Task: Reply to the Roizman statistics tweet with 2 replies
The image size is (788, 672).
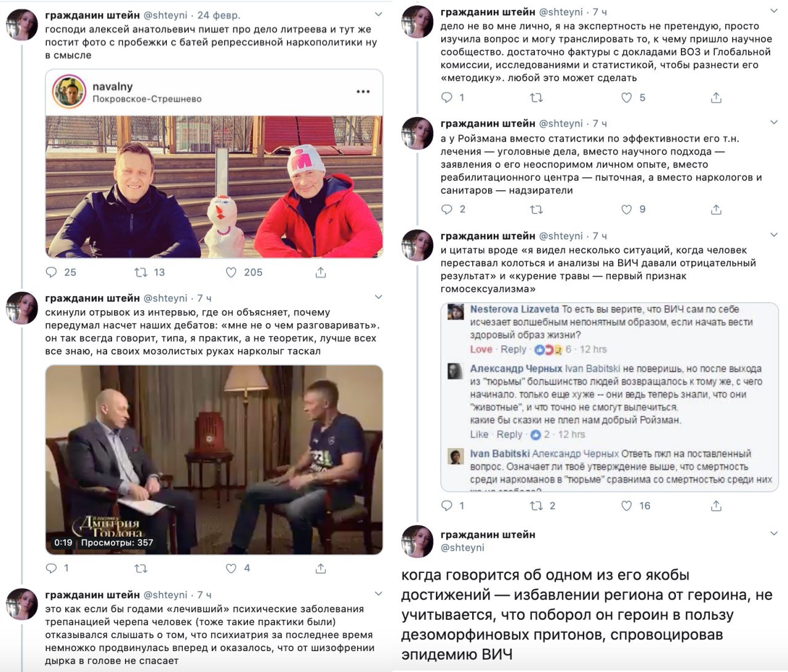Action: [x=447, y=209]
